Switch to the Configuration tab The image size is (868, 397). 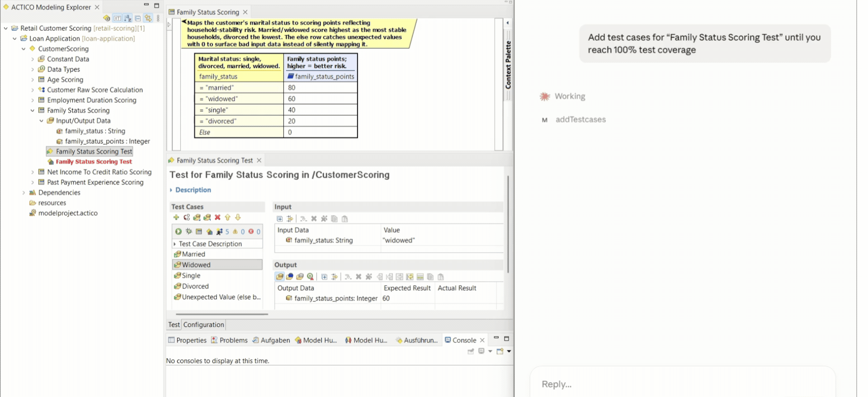pos(203,325)
